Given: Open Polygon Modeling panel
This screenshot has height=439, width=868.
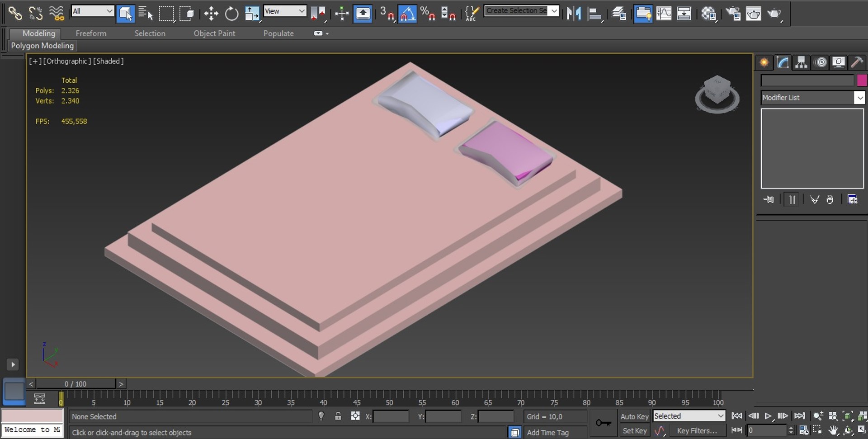Looking at the screenshot, I should [x=42, y=46].
